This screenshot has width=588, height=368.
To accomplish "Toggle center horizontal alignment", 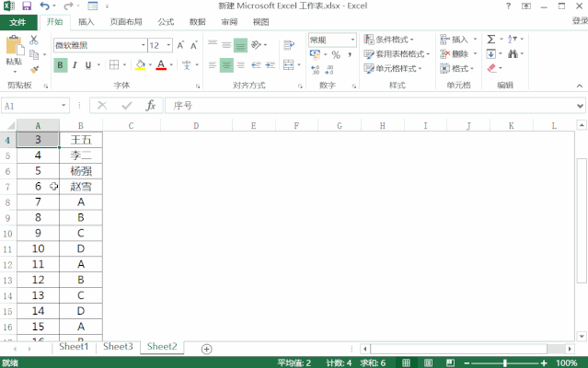I will pyautogui.click(x=226, y=65).
